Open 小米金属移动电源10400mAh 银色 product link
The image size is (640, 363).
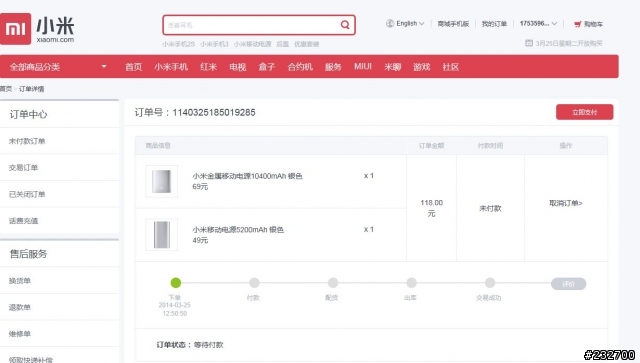coord(247,176)
